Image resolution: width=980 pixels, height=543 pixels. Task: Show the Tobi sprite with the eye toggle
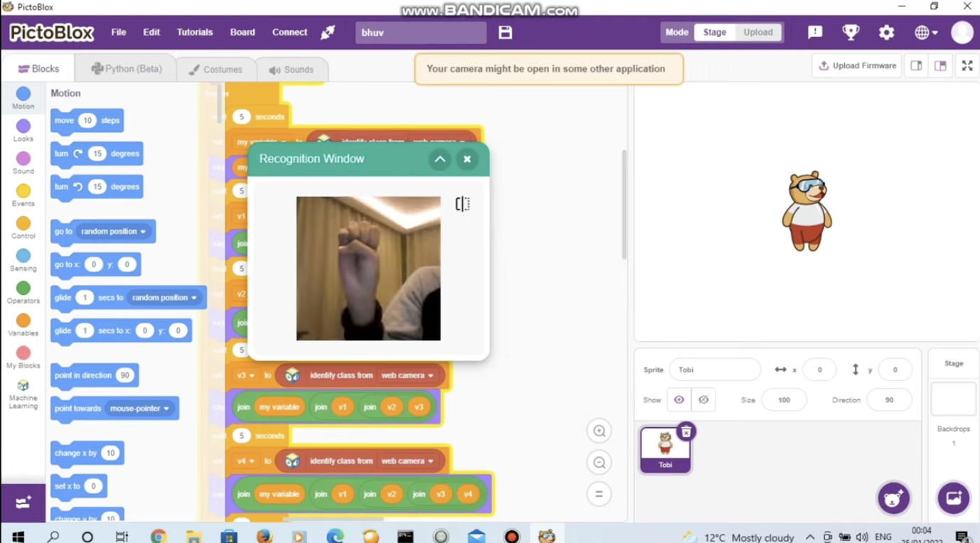678,399
